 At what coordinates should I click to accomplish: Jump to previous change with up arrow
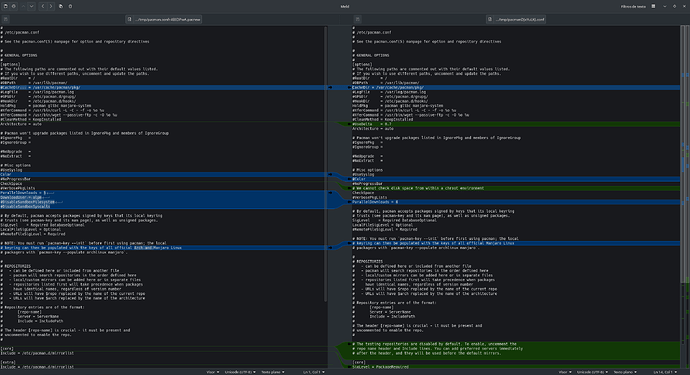[23, 6]
